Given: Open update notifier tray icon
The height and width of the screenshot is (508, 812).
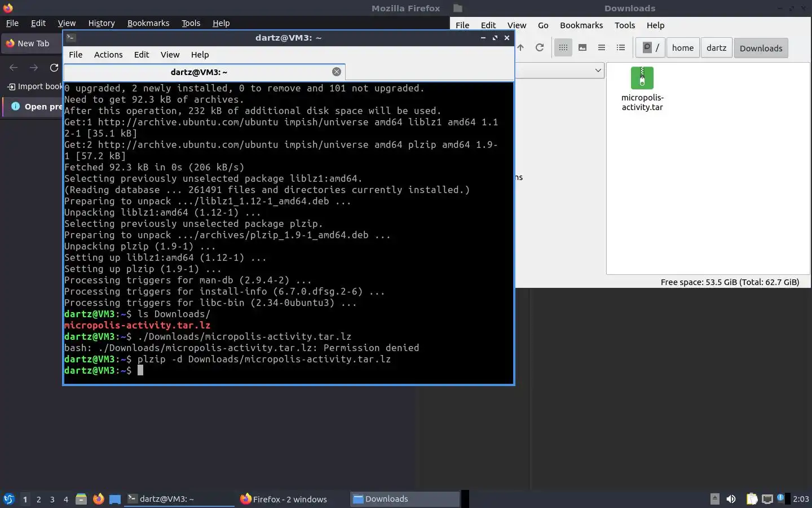Looking at the screenshot, I should coord(781,498).
